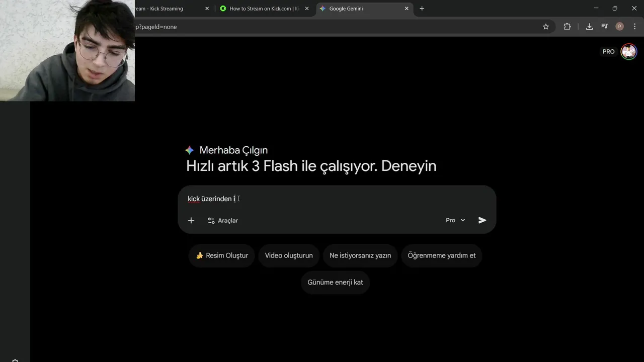Open the Araçlar tools menu
This screenshot has height=362, width=644.
click(223, 220)
